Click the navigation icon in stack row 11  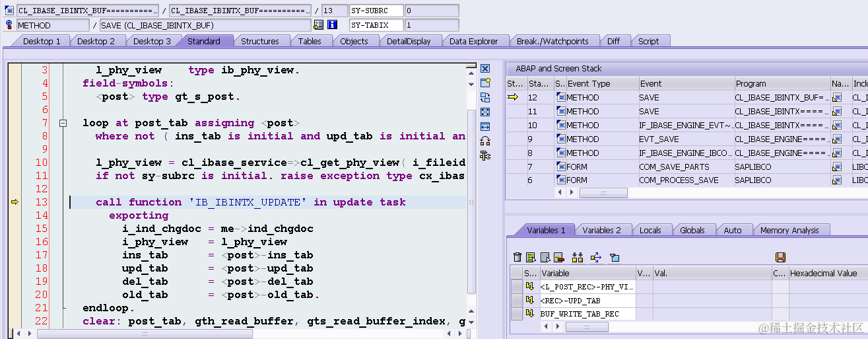[x=837, y=112]
